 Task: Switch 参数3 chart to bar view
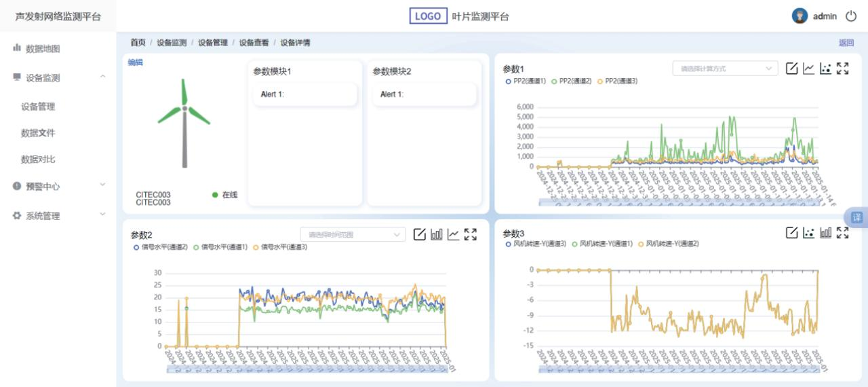coord(825,233)
